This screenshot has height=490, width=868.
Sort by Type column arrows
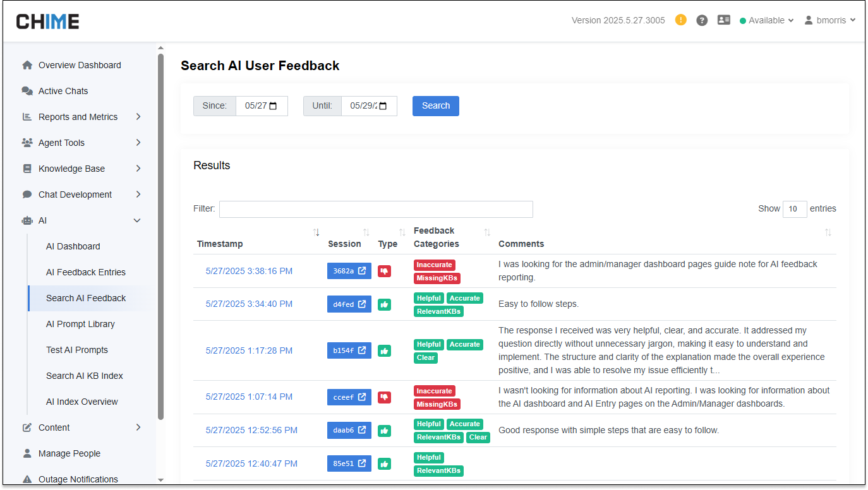tap(402, 233)
